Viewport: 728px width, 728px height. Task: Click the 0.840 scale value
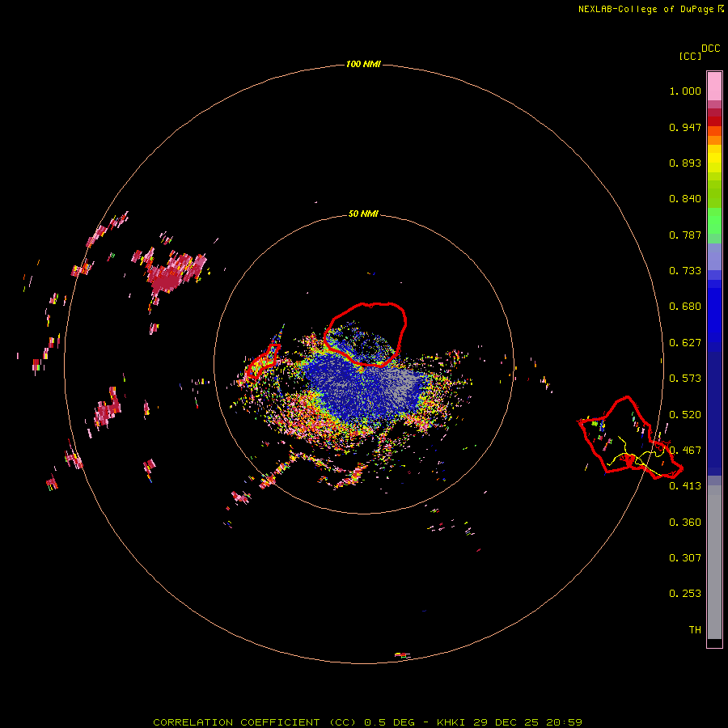point(685,199)
